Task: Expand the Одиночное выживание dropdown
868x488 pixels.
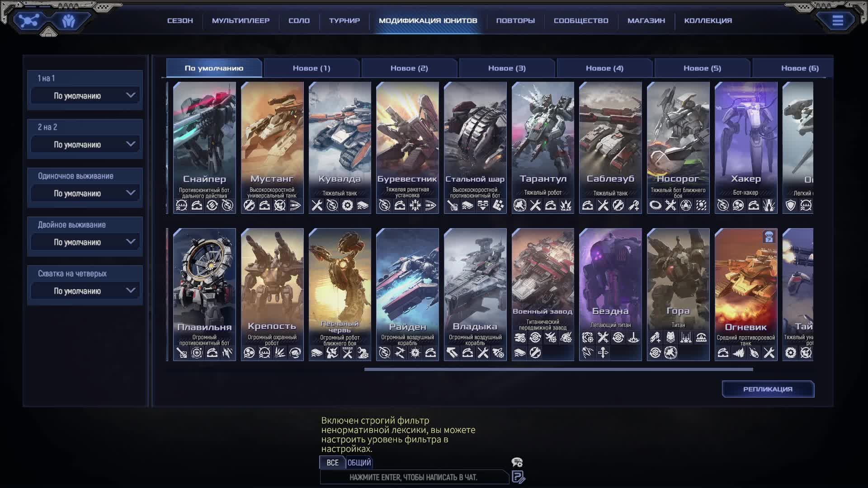Action: click(x=85, y=193)
